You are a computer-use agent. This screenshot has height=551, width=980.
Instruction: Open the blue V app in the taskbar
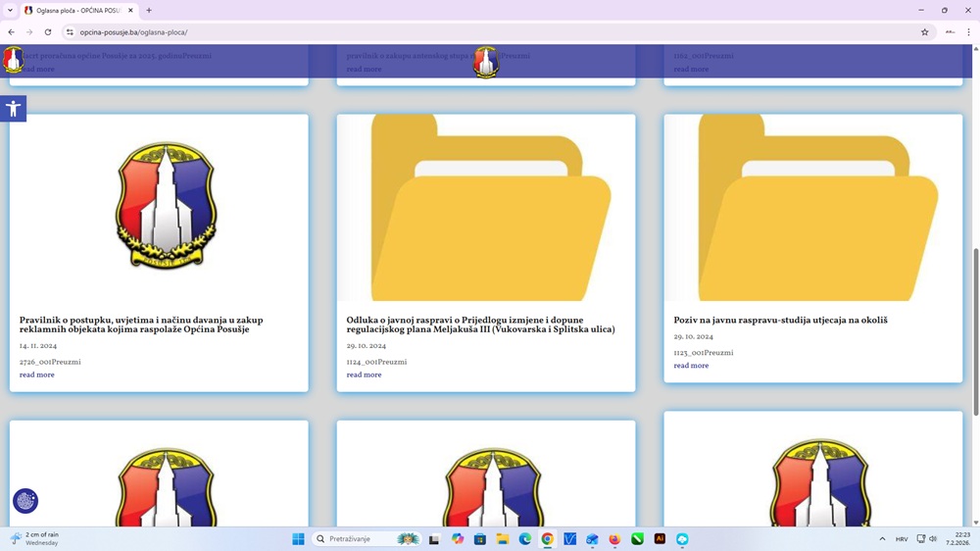pos(570,538)
